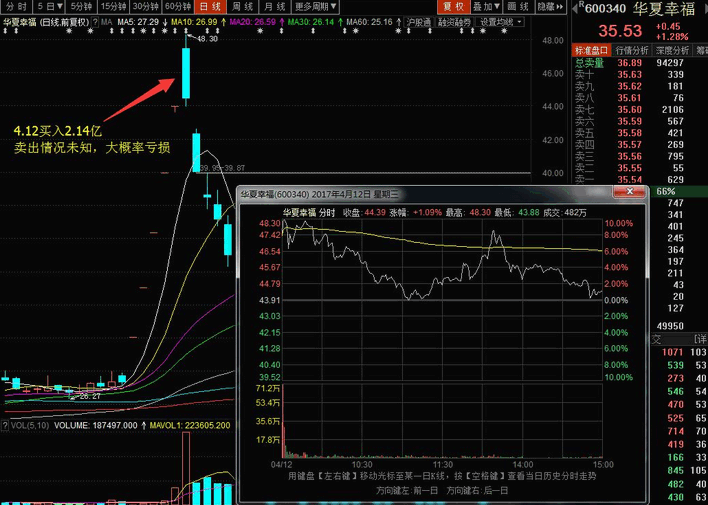Viewport: 708px width, 505px height.
Task: Activate the 画线 drawing tool
Action: 518,6
